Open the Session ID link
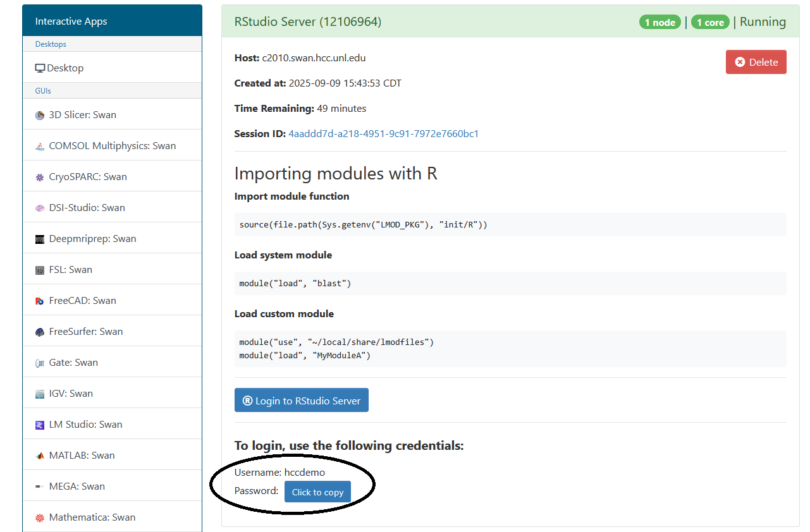 click(x=383, y=134)
